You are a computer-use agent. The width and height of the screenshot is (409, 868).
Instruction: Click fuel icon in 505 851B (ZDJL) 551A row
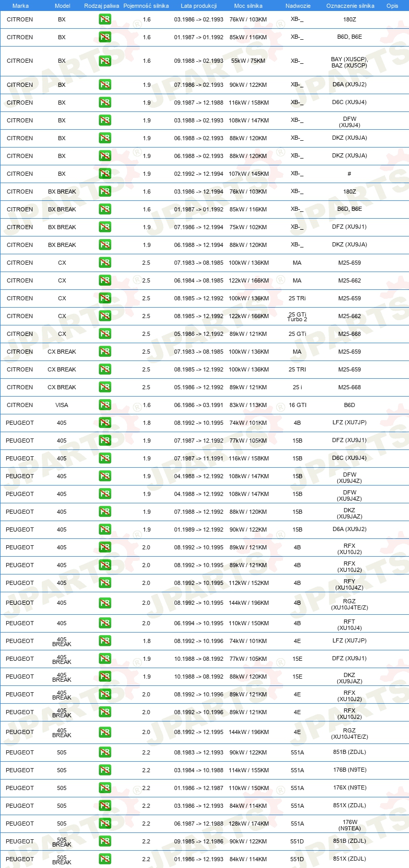(x=105, y=752)
